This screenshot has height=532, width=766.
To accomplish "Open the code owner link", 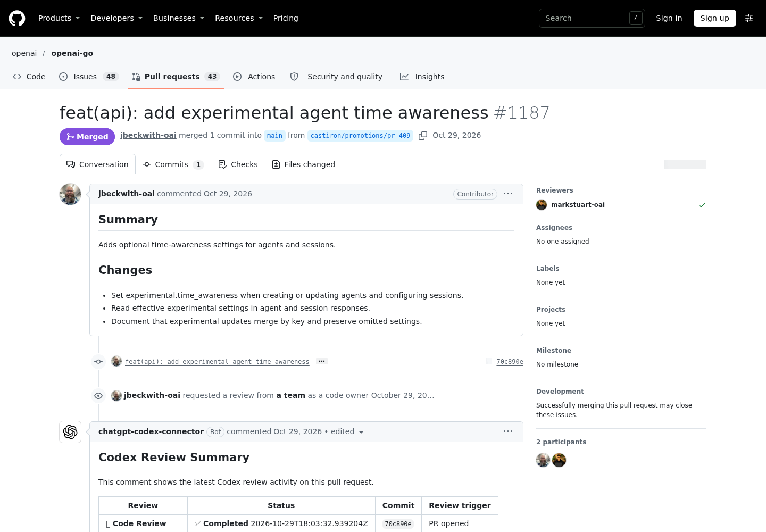I will tap(347, 395).
